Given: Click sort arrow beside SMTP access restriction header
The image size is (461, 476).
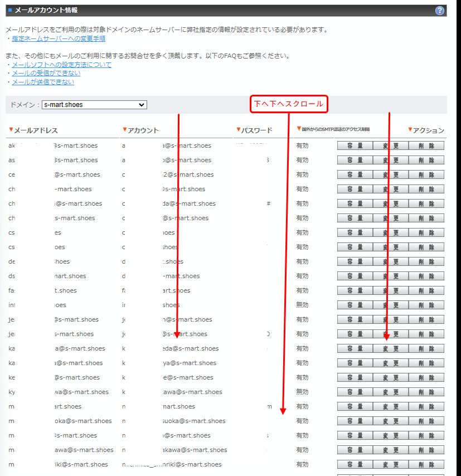Looking at the screenshot, I should (x=299, y=129).
